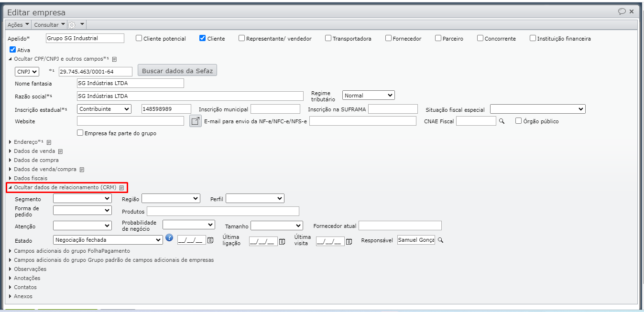Check the Instituição financeira checkbox
The width and height of the screenshot is (644, 312).
pos(533,38)
